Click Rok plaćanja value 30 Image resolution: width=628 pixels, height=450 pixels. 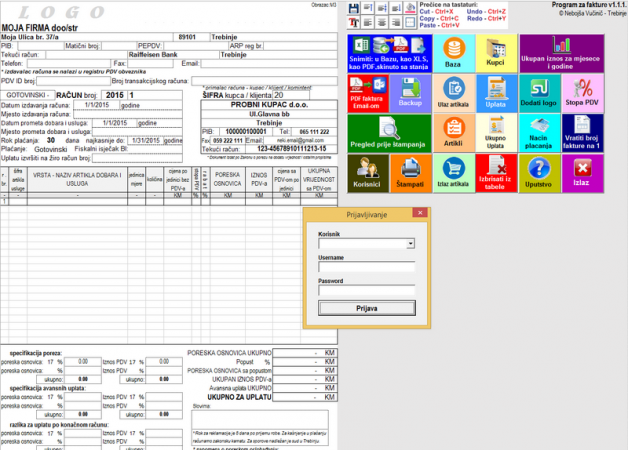pos(51,141)
